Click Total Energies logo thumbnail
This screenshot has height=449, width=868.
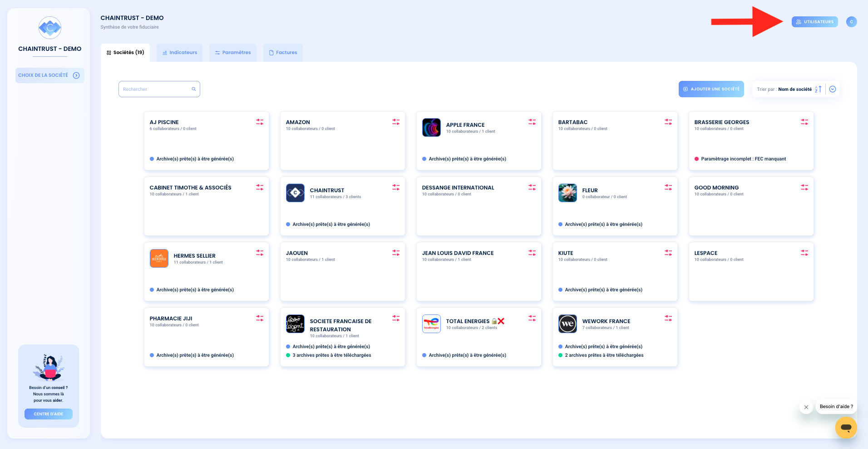(x=431, y=324)
